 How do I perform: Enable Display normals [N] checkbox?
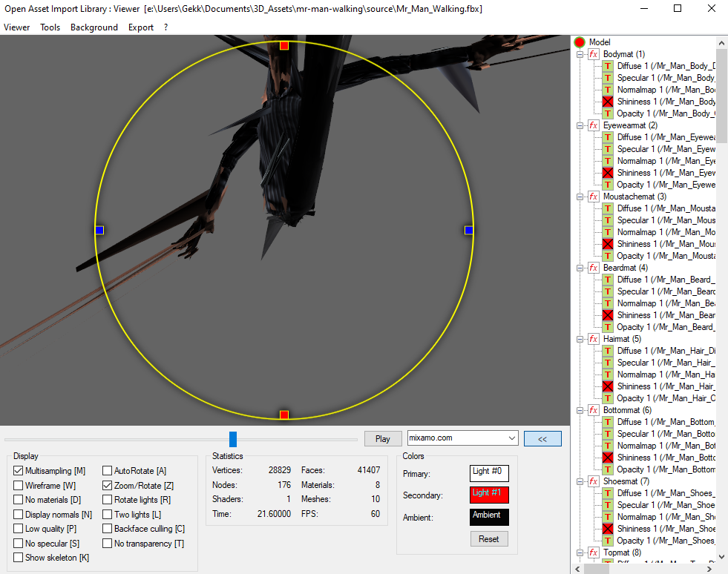point(18,515)
